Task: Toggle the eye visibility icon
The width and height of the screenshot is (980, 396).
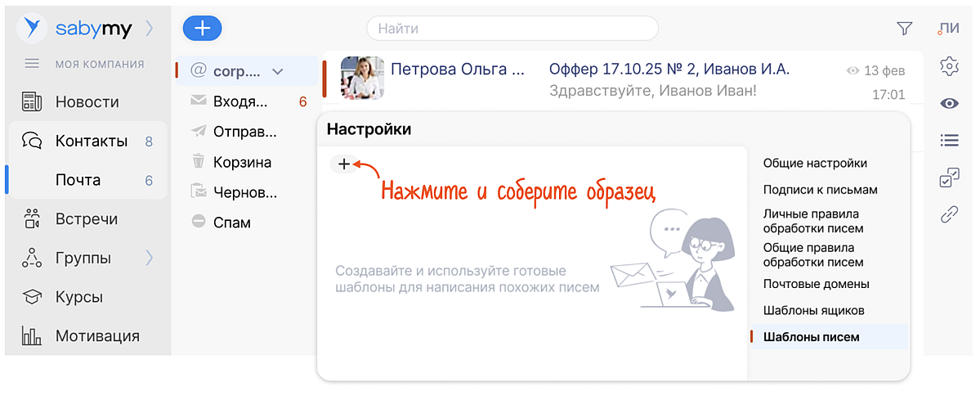Action: point(949,103)
